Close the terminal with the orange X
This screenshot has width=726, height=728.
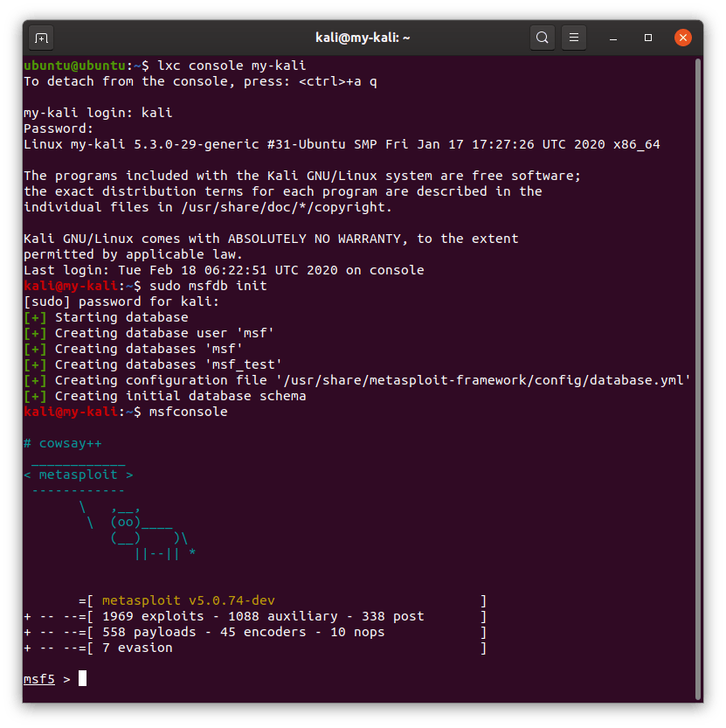[x=682, y=38]
